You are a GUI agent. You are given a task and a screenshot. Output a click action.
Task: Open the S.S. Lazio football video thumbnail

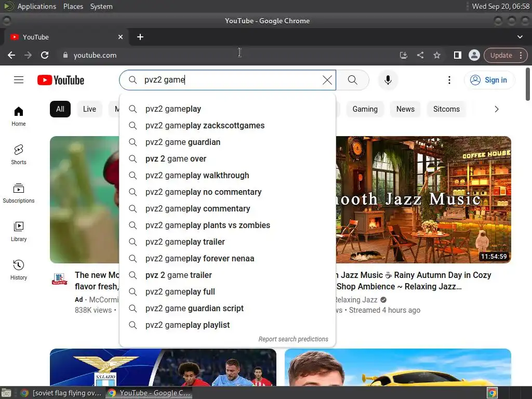coord(163,367)
